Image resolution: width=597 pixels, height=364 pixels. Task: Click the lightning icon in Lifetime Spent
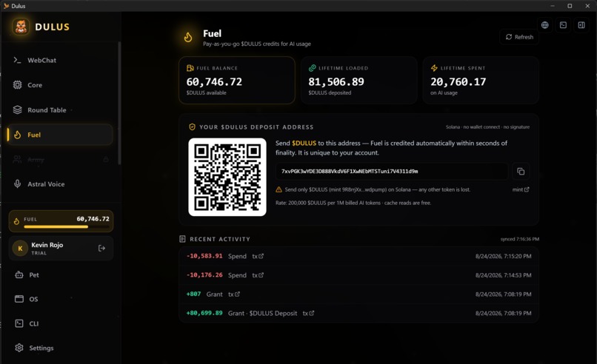pos(434,68)
